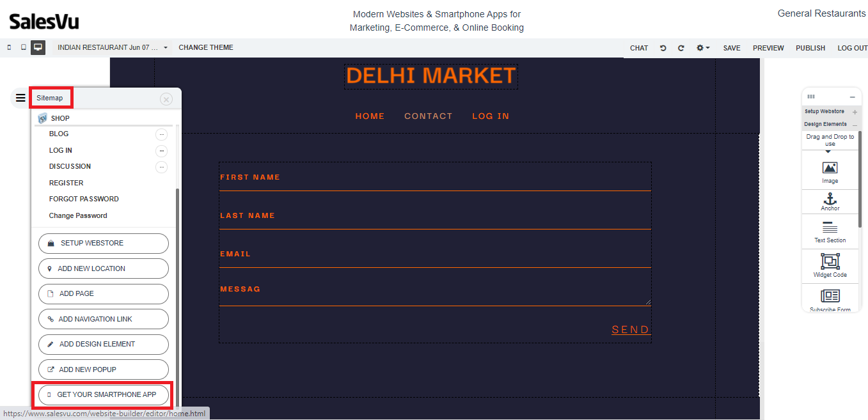Click Get Your Smartphone App button
This screenshot has height=420, width=868.
[x=103, y=395]
